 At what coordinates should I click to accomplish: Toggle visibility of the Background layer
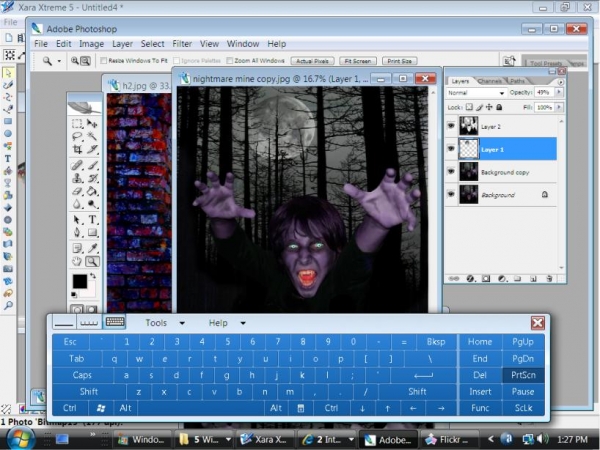pyautogui.click(x=451, y=194)
